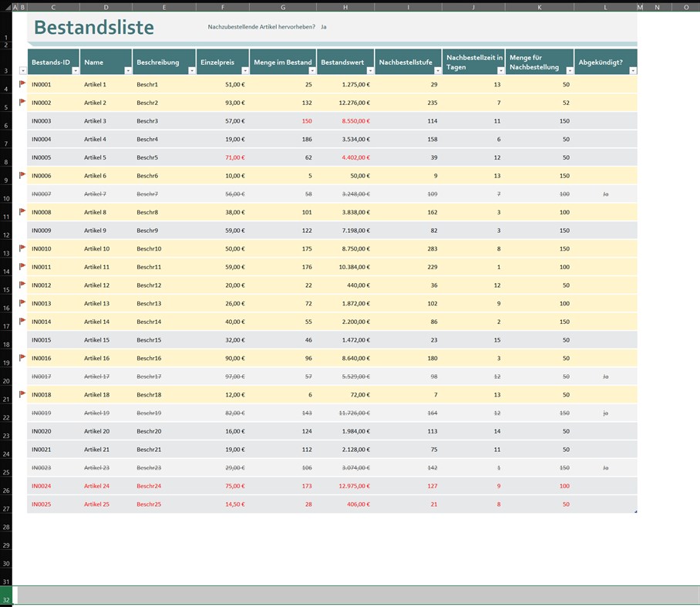Click the red flag for Artikel 14
Image resolution: width=700 pixels, height=607 pixels.
(22, 321)
